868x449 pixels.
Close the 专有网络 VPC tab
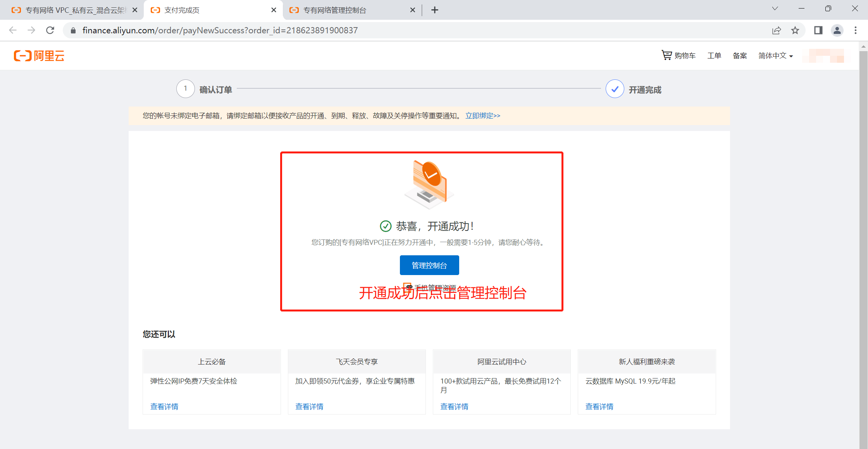(135, 10)
